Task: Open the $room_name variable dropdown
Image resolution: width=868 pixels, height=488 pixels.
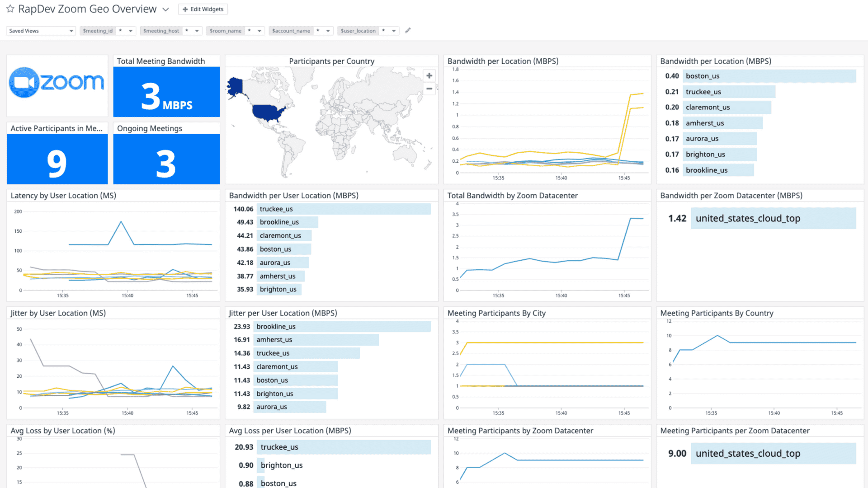Action: [259, 31]
